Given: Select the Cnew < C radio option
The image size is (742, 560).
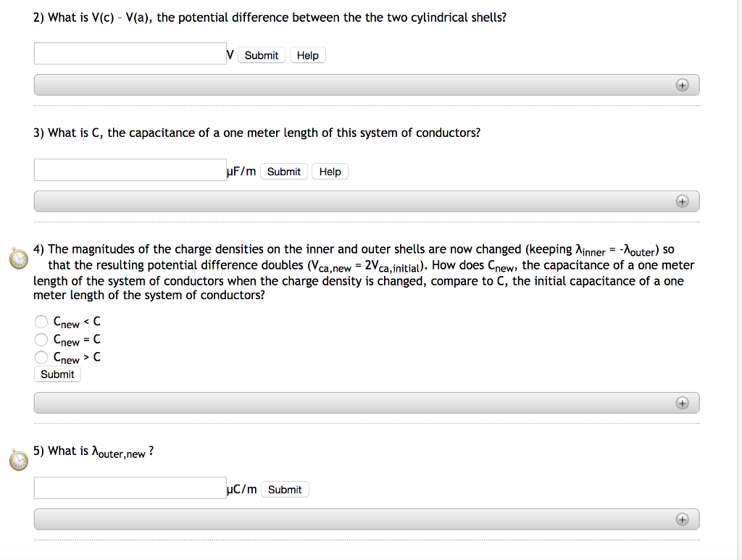Looking at the screenshot, I should (x=42, y=322).
